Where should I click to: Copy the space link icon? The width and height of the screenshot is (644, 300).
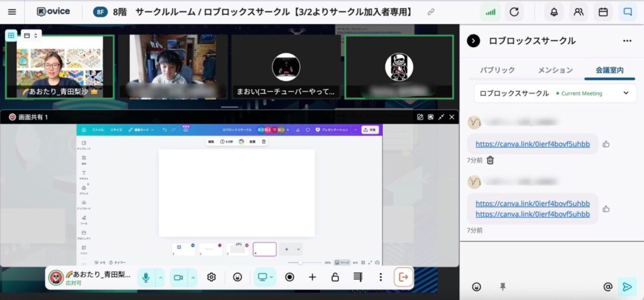pos(431,12)
